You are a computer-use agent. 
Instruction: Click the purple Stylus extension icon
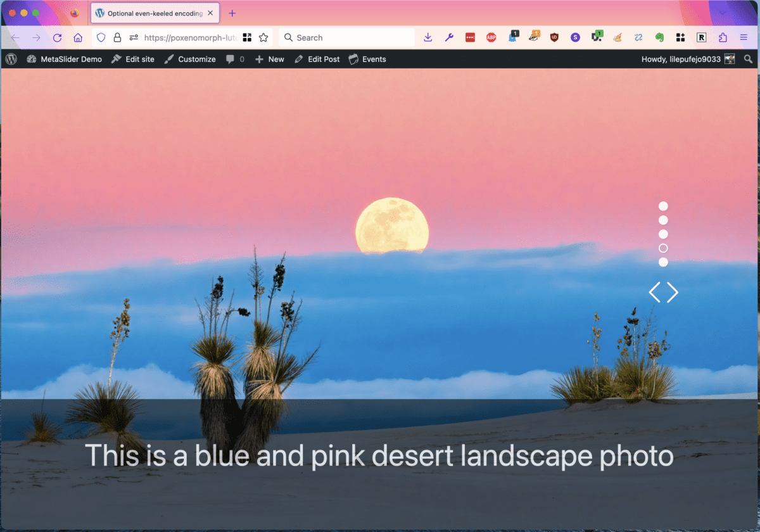tap(575, 37)
